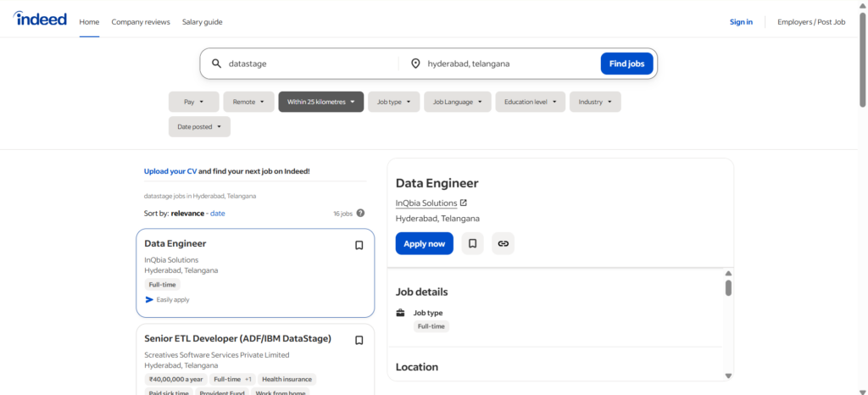Image resolution: width=868 pixels, height=395 pixels.
Task: Bookmark the Senior ETL Developer job card
Action: [x=359, y=340]
